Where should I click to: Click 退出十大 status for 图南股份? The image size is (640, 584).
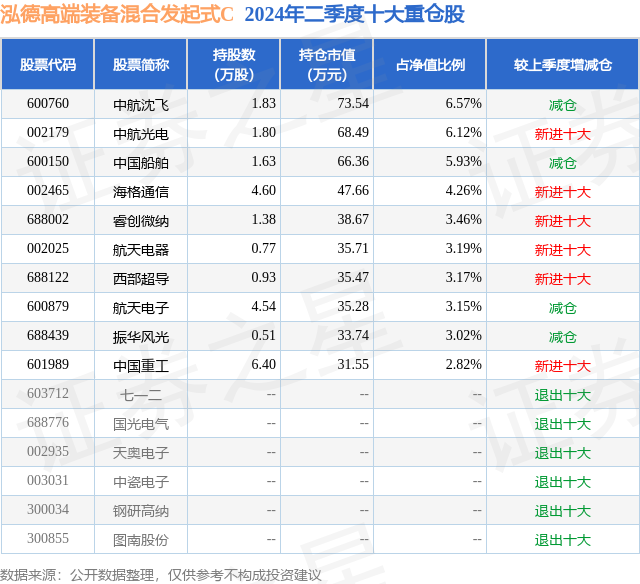[x=563, y=540]
